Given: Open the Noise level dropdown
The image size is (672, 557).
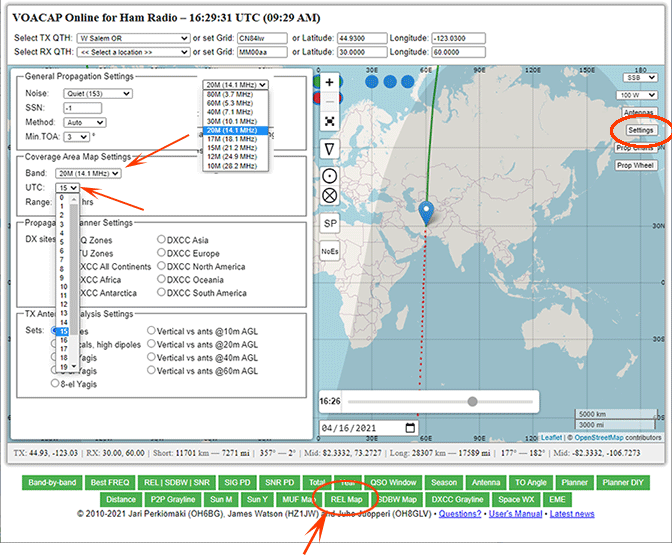Looking at the screenshot, I should pos(98,93).
